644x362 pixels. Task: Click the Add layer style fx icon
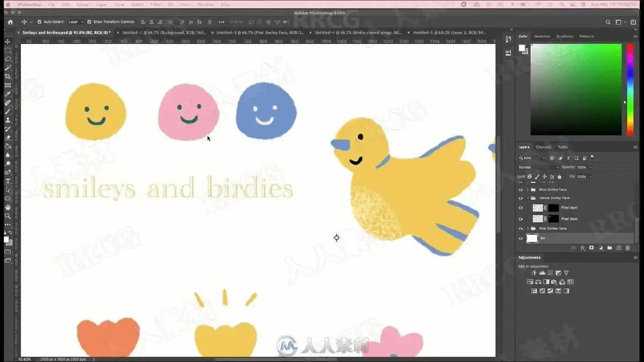582,248
